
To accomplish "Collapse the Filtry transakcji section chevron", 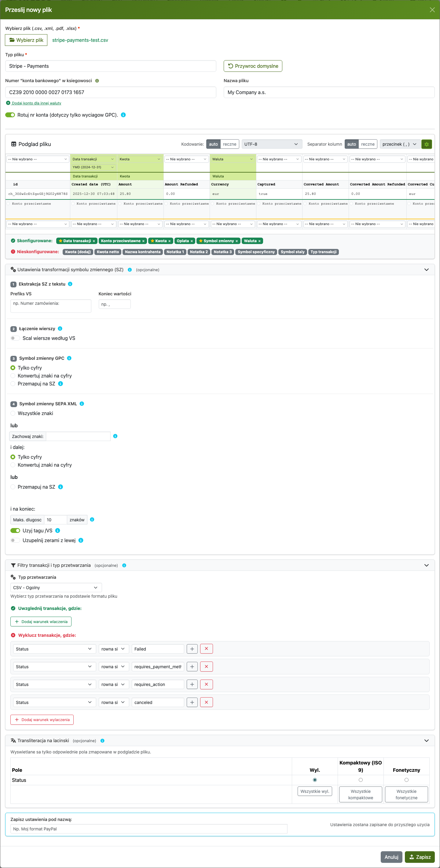I will pos(427,565).
